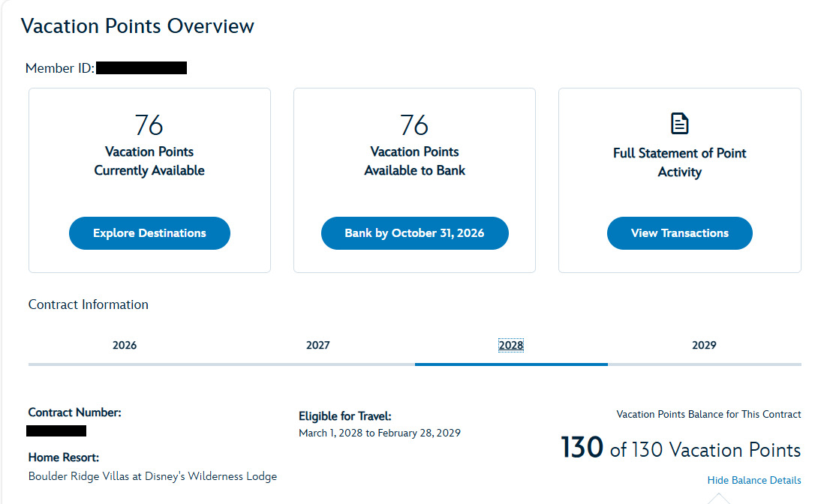This screenshot has height=504, width=818.
Task: Click the Contract Information heading
Action: pos(88,304)
